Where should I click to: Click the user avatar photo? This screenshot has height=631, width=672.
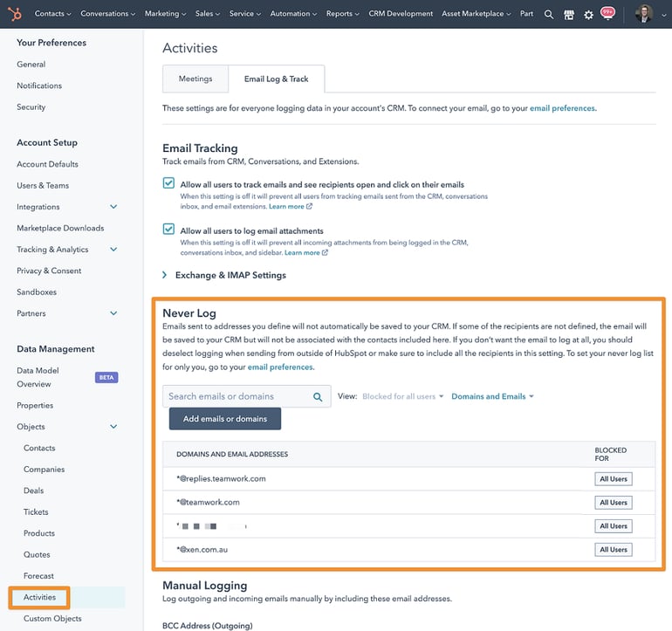tap(644, 14)
